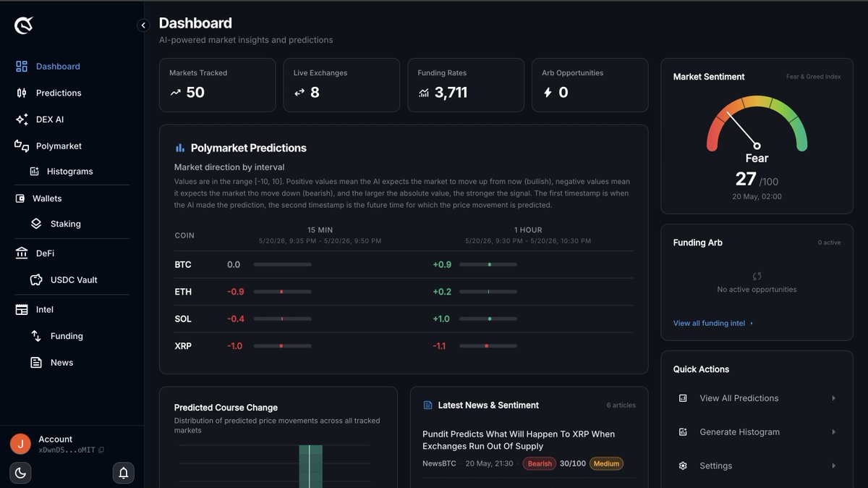Expand the View All Predictions quick action arrow

(833, 398)
